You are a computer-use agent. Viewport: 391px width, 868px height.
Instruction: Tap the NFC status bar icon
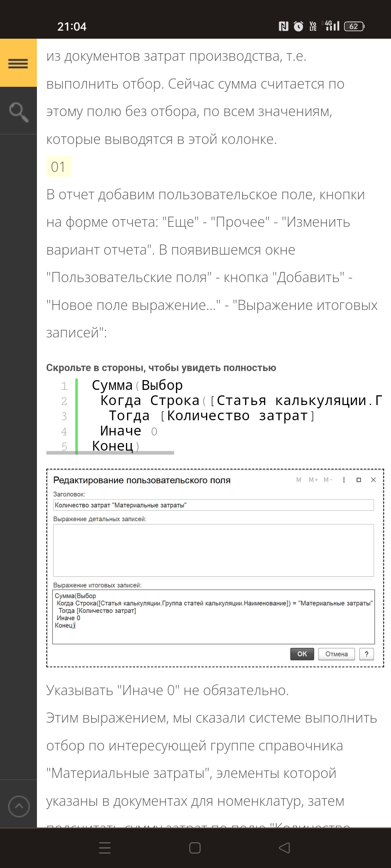[283, 26]
